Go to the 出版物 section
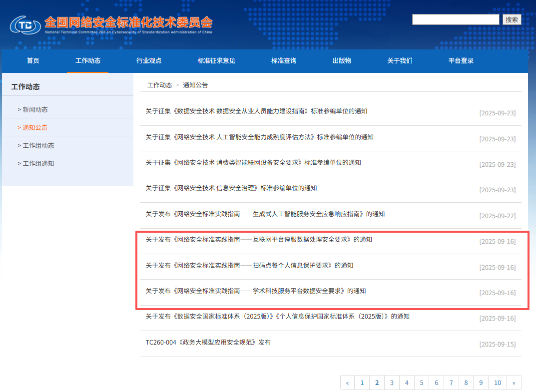This screenshot has width=536, height=392. click(342, 61)
